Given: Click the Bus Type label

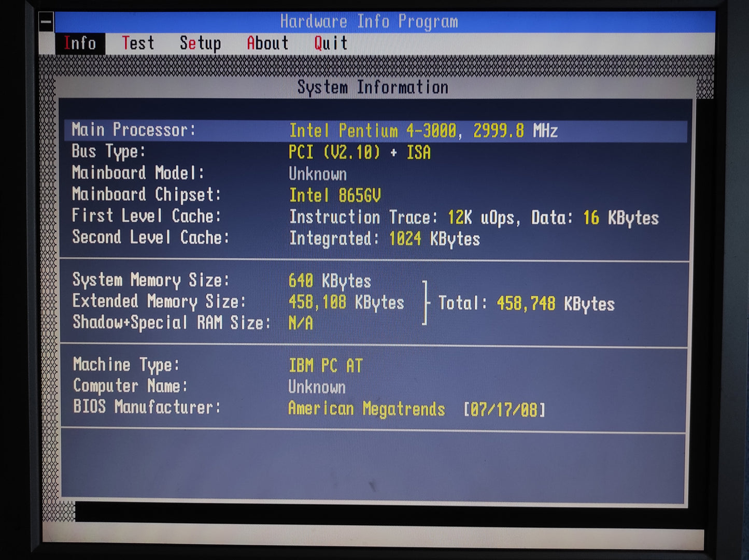Looking at the screenshot, I should tap(108, 152).
